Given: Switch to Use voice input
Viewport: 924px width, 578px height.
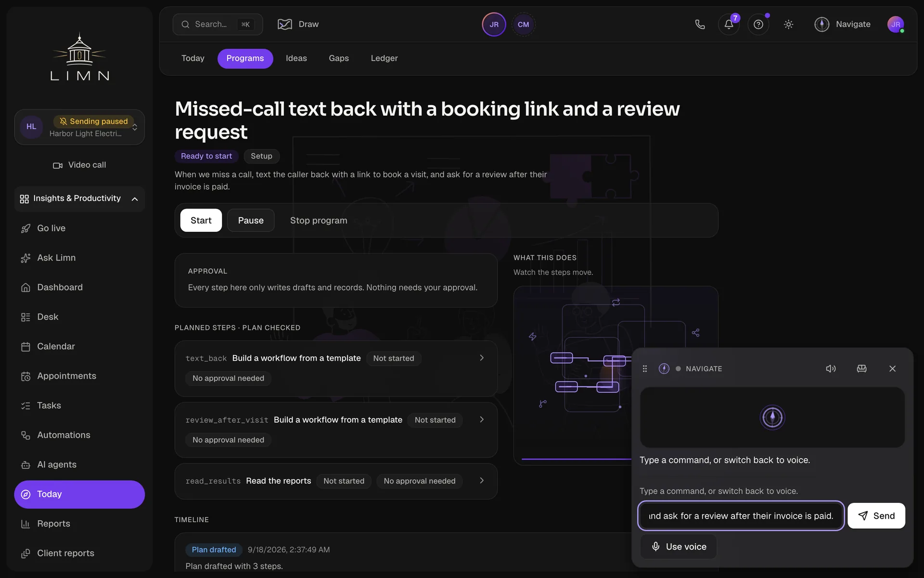Looking at the screenshot, I should coord(678,547).
